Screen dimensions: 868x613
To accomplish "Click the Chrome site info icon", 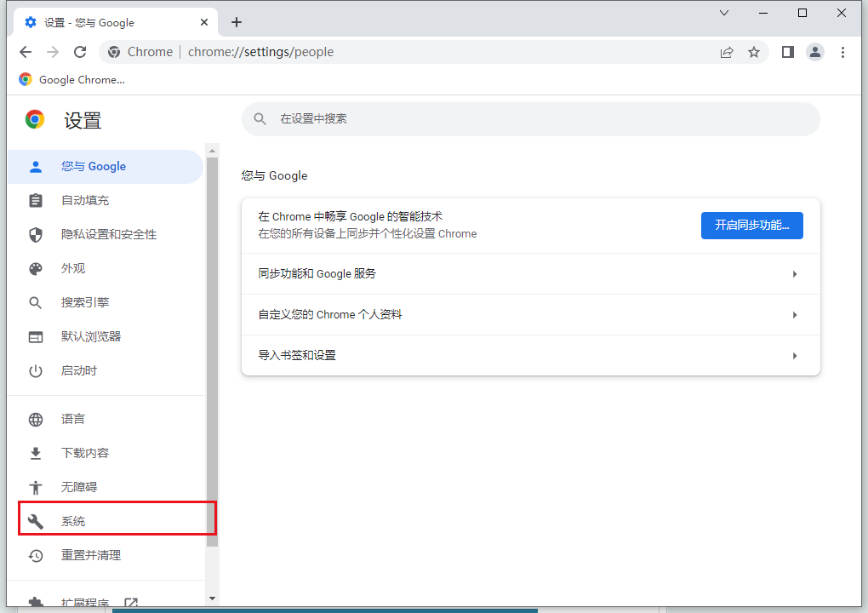I will click(114, 52).
